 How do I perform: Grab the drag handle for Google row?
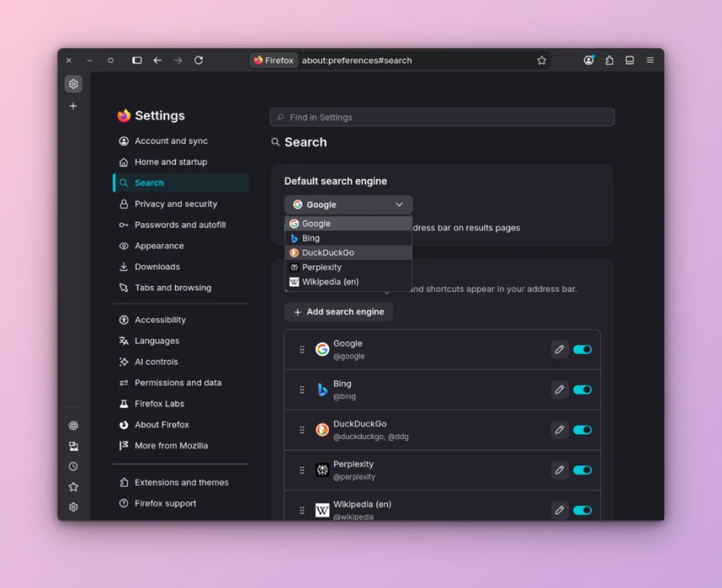pos(302,350)
